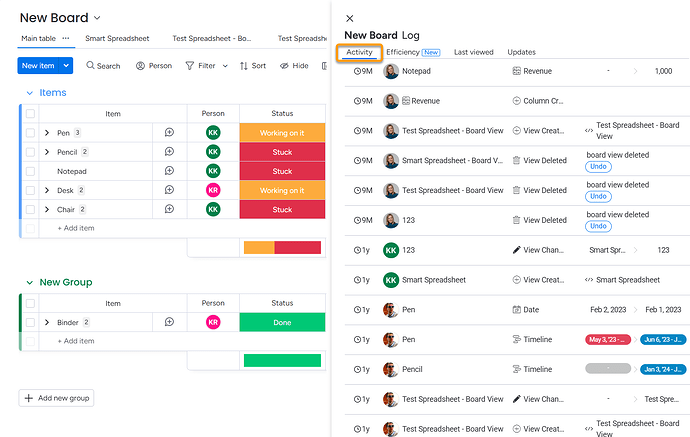
Task: Expand subitems of the Pencil row
Action: coord(47,152)
